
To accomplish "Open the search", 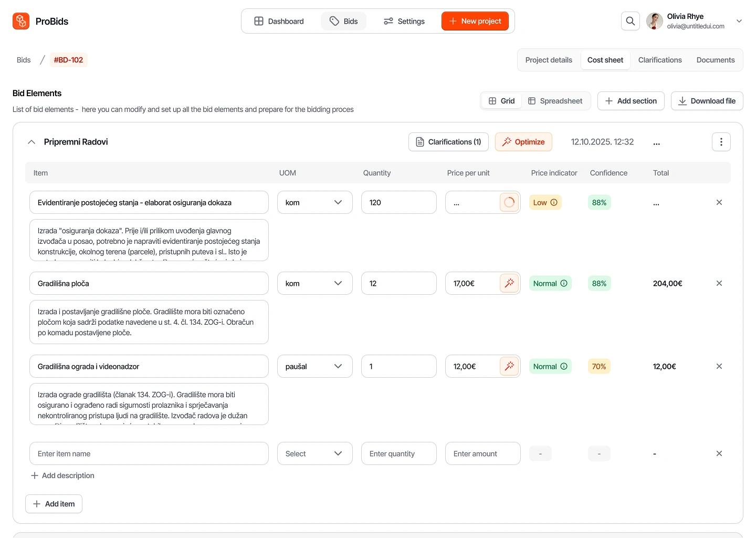I will 630,21.
